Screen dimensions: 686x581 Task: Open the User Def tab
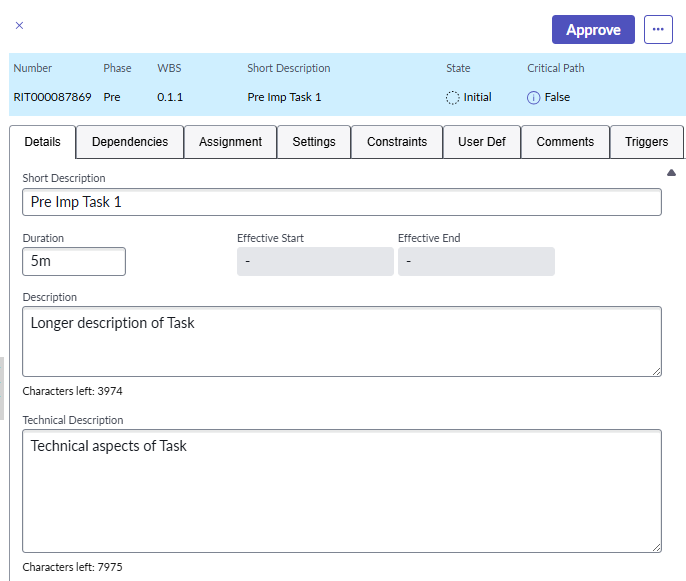pos(482,142)
